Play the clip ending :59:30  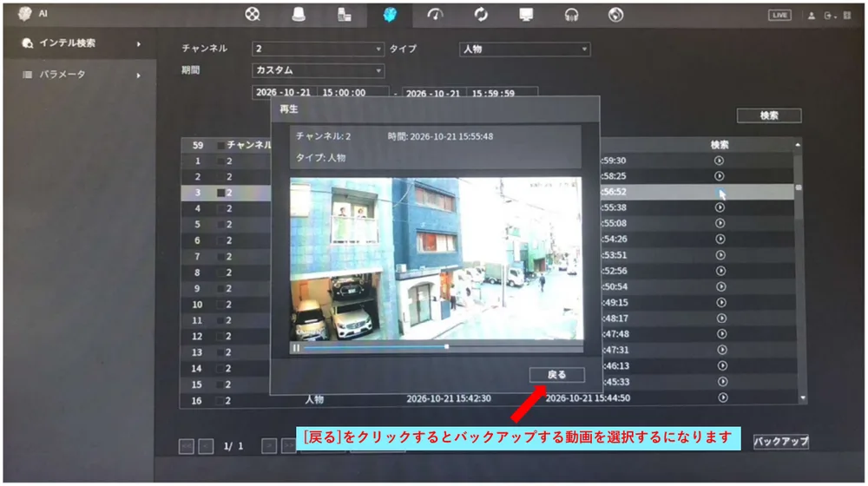pyautogui.click(x=719, y=161)
